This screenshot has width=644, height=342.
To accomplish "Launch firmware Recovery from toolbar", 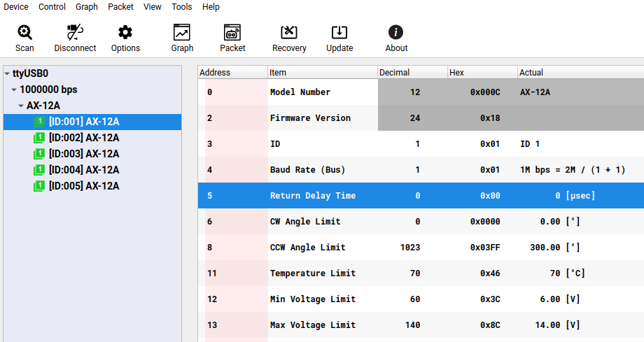I will [289, 32].
